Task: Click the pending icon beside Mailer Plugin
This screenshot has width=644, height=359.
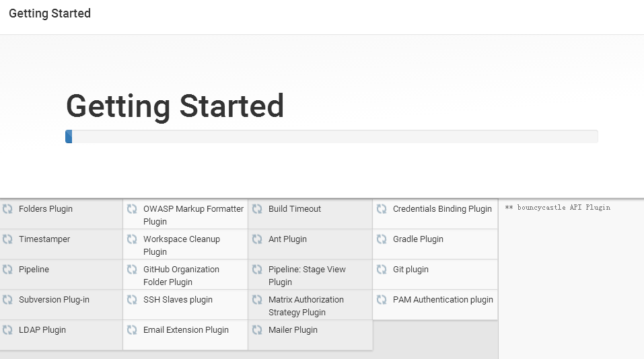Action: 257,330
